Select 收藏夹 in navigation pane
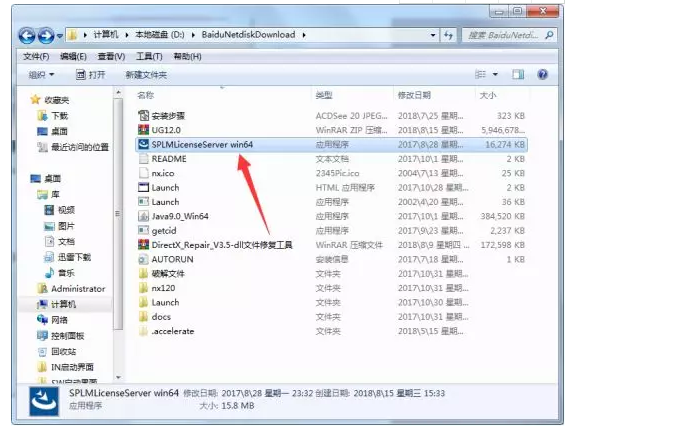Image resolution: width=674 pixels, height=432 pixels. coord(50,100)
